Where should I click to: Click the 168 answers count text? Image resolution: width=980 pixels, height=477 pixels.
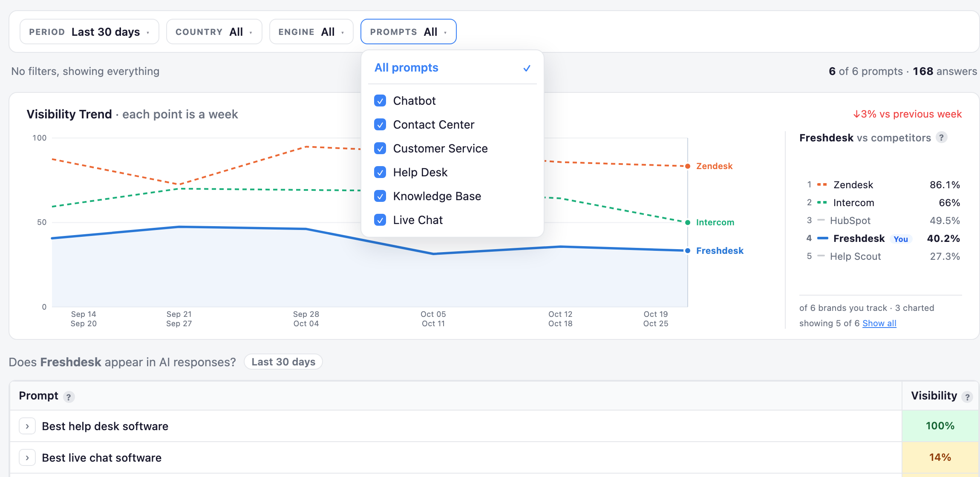click(945, 71)
